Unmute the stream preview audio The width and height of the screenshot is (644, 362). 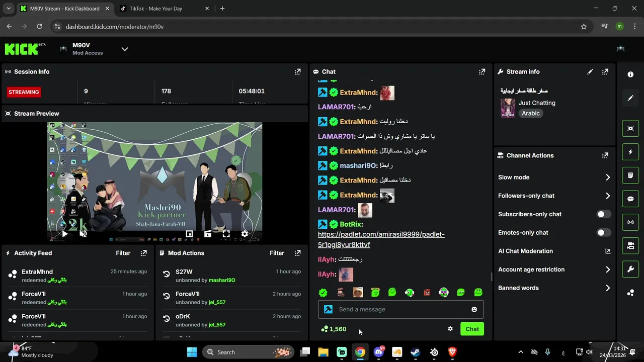tap(84, 234)
